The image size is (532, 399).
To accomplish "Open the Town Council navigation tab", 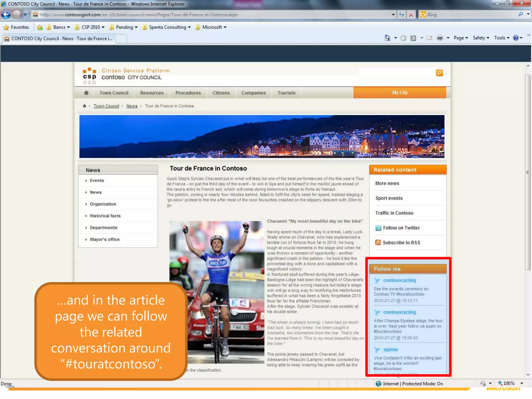I will pyautogui.click(x=114, y=93).
